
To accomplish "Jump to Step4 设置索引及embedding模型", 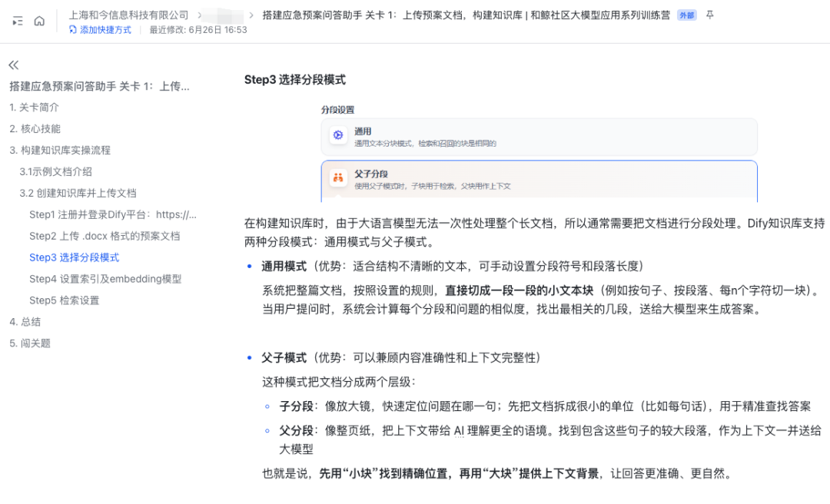I will pos(105,279).
